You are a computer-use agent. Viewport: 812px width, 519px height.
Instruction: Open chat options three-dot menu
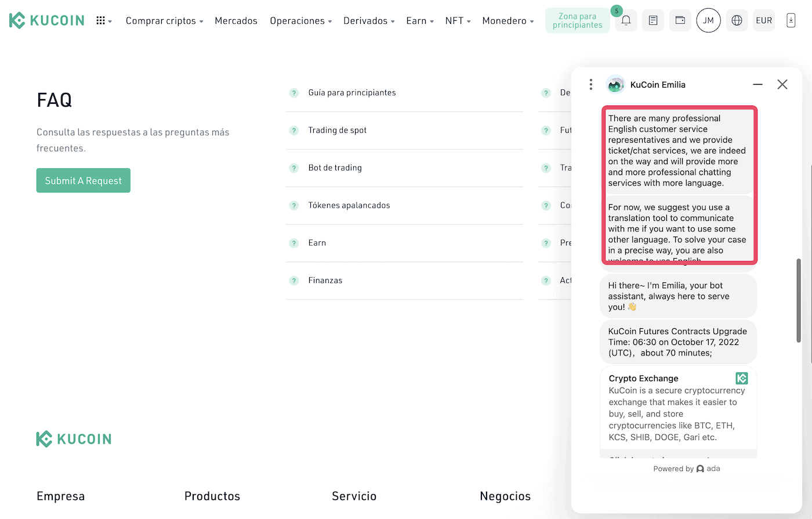point(591,85)
